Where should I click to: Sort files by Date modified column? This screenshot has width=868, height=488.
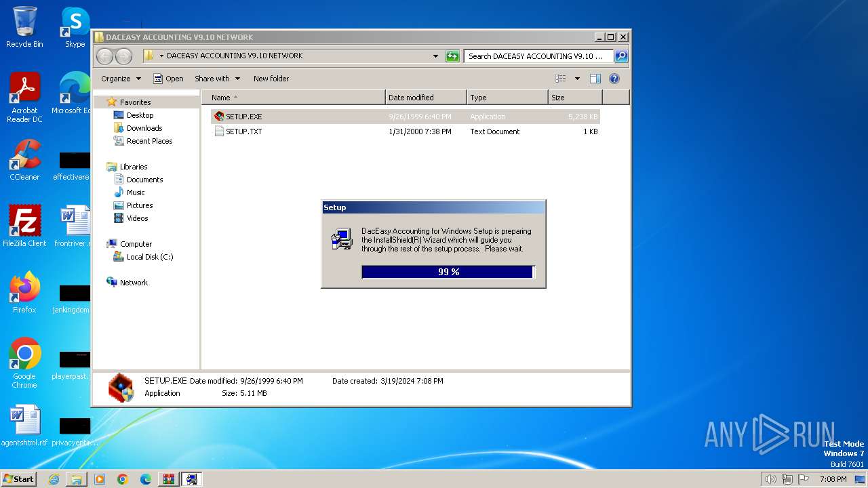426,98
